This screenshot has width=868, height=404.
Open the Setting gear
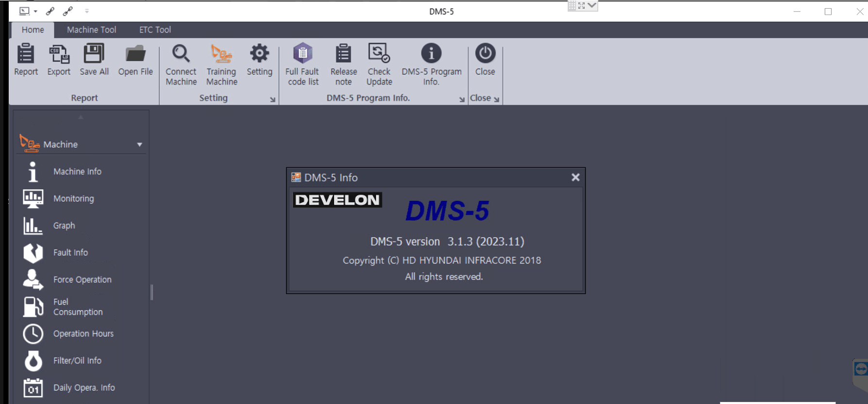coord(260,53)
